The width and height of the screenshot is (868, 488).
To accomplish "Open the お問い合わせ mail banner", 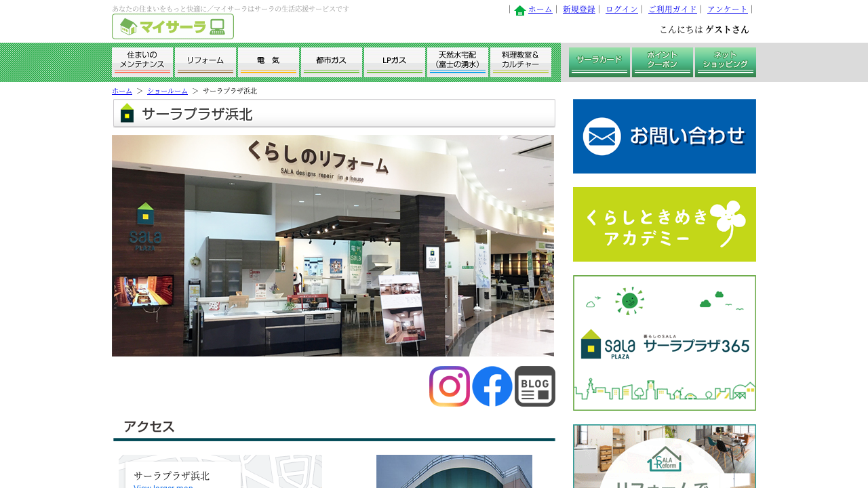I will pos(664,136).
